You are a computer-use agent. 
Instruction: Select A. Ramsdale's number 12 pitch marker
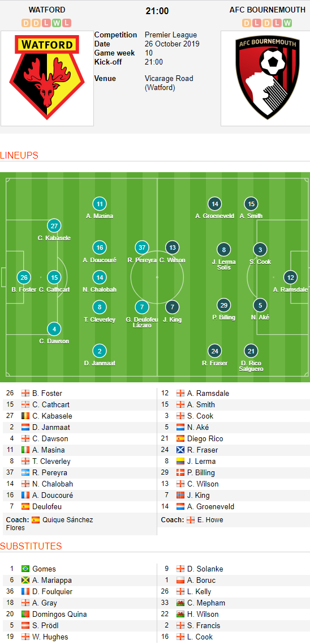[290, 278]
